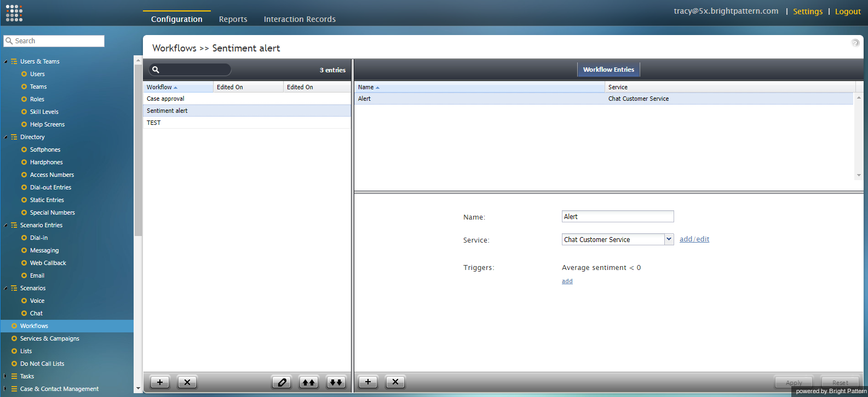Screen dimensions: 868x397
Task: Click the export workflow down-arrows button
Action: coord(336,382)
